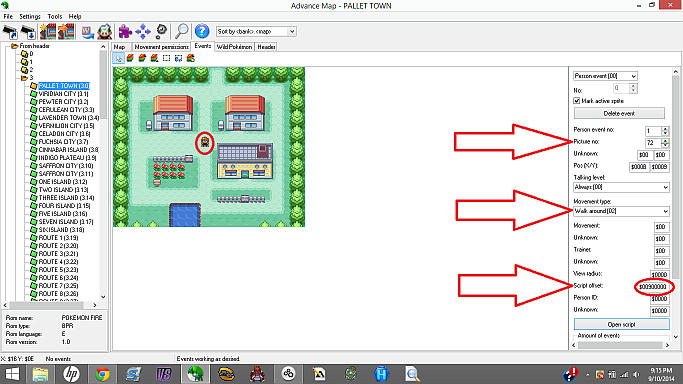The image size is (683, 384).
Task: Open the world map editor icon
Action: 88,31
